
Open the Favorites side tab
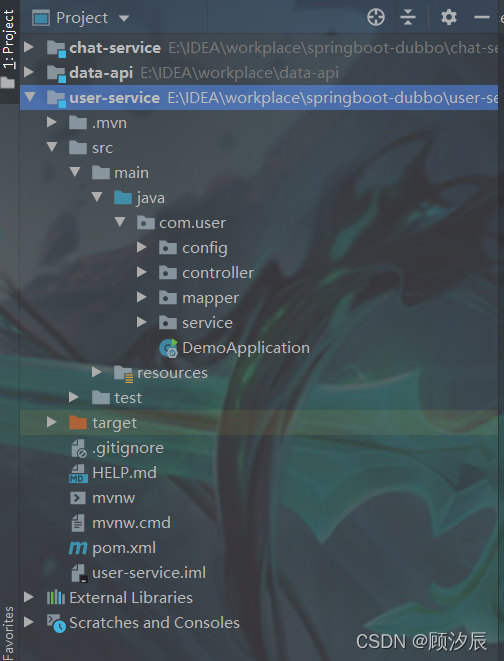[x=8, y=632]
